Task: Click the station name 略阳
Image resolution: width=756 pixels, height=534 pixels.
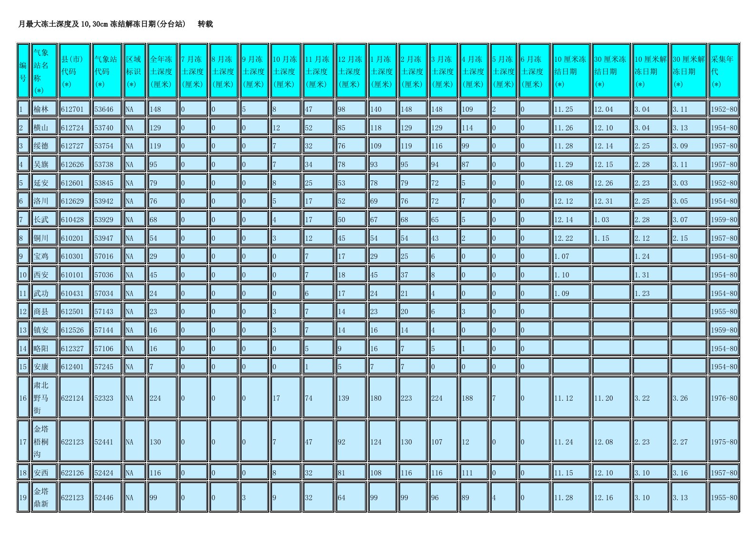Action: coord(41,348)
